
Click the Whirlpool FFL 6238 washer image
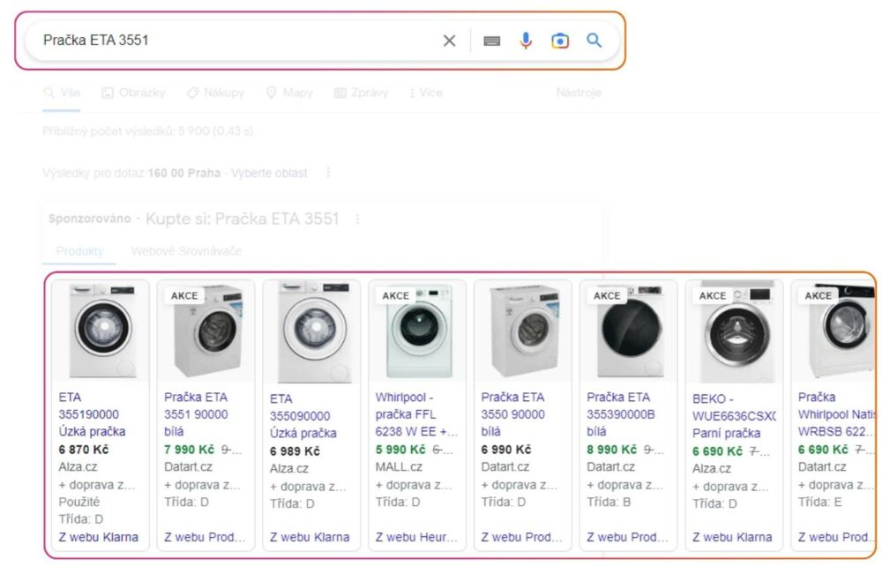pyautogui.click(x=418, y=331)
